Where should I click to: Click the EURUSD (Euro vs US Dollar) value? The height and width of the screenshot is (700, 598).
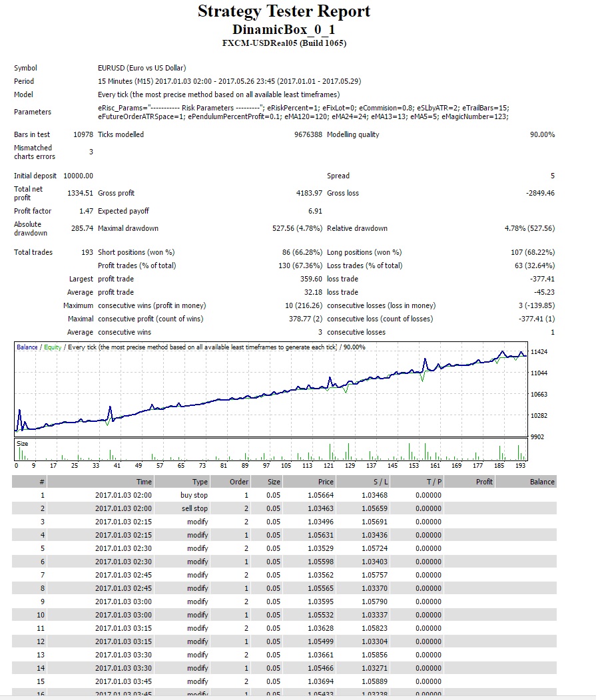tap(142, 68)
